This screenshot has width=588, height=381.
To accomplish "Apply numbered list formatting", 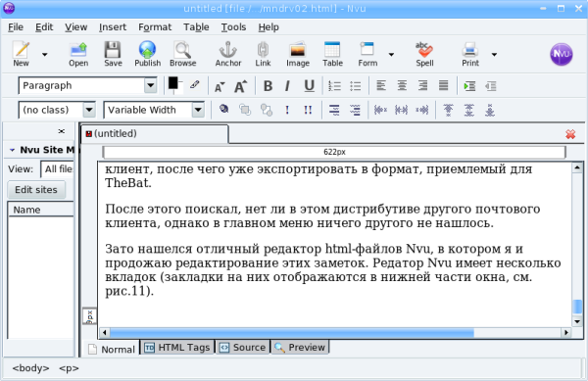I will [x=334, y=86].
